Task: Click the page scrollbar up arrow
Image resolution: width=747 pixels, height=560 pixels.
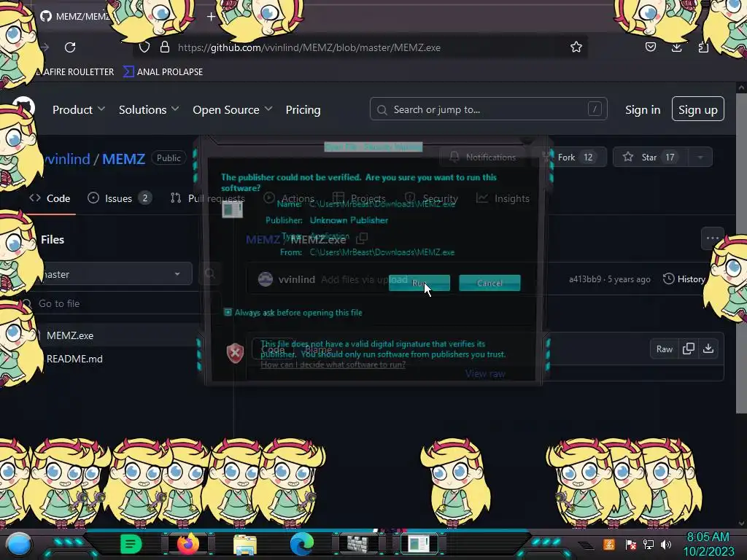Action: (741, 87)
